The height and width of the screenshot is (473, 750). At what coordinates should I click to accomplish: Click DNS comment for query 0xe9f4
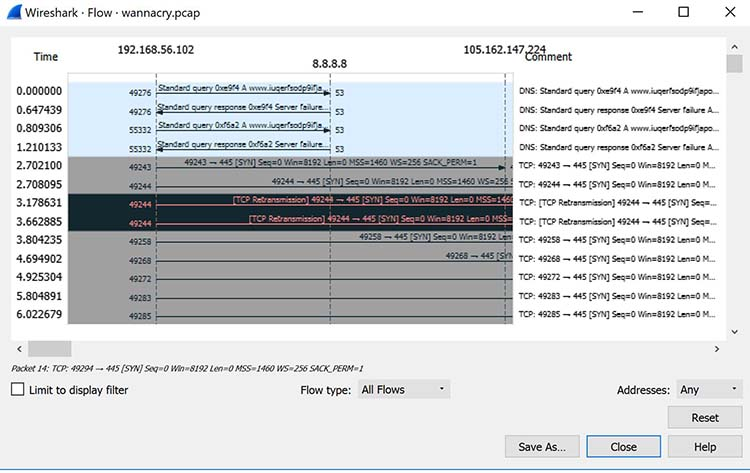tap(619, 91)
